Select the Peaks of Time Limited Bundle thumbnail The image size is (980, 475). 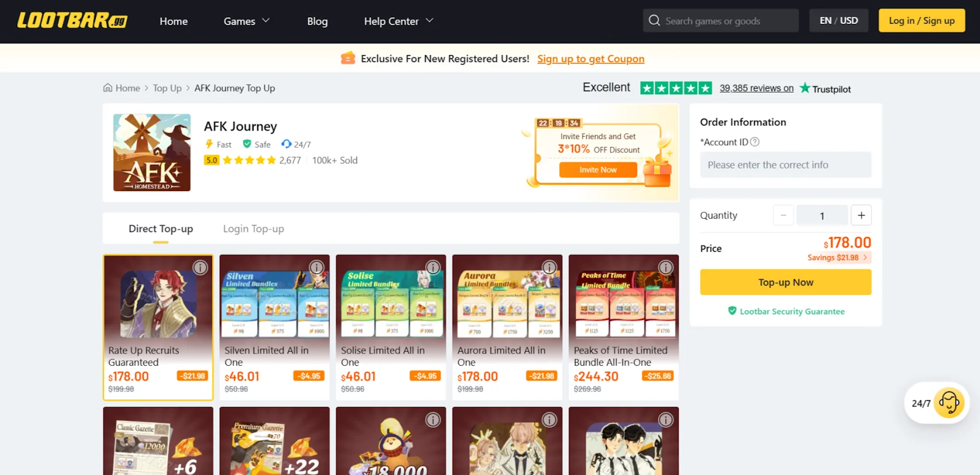tap(624, 305)
